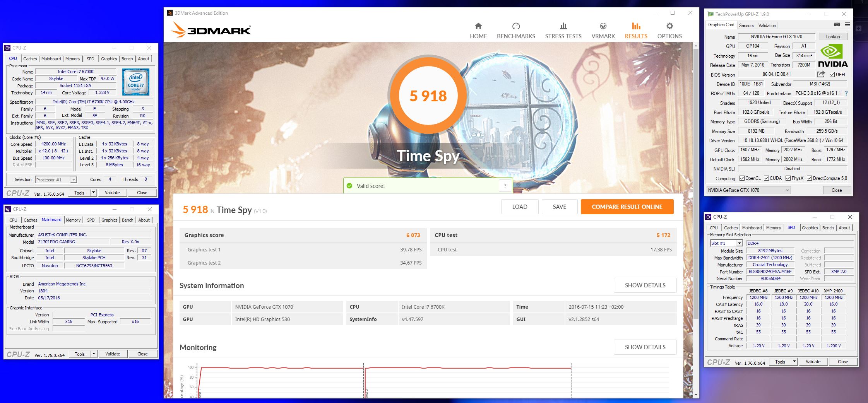The height and width of the screenshot is (403, 868).
Task: Click the SAVE button in 3DMark
Action: pyautogui.click(x=560, y=207)
